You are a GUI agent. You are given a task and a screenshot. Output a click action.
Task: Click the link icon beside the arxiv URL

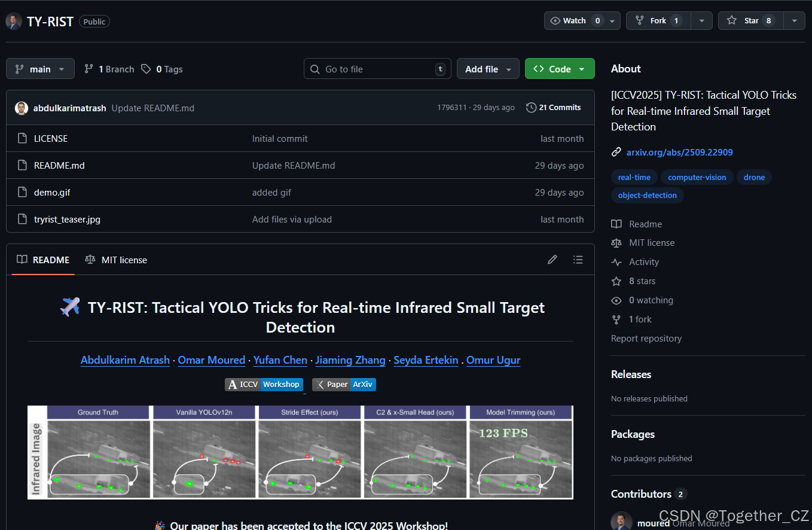tap(616, 152)
